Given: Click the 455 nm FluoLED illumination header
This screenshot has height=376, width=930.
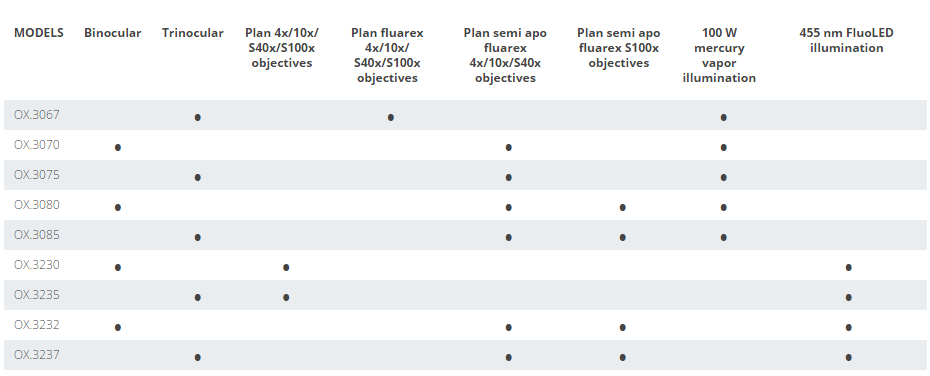Looking at the screenshot, I should (x=846, y=40).
